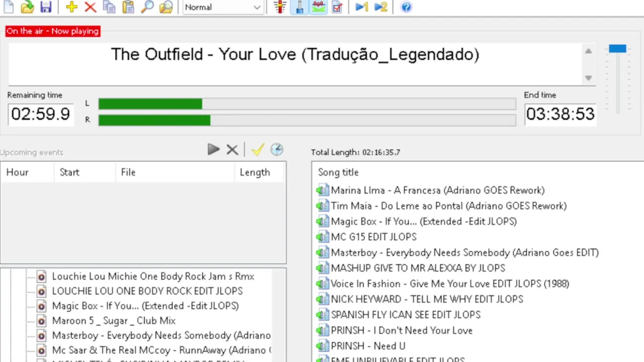Open the Normal play mode dropdown
Viewport: 644px width, 362px height.
[x=223, y=7]
